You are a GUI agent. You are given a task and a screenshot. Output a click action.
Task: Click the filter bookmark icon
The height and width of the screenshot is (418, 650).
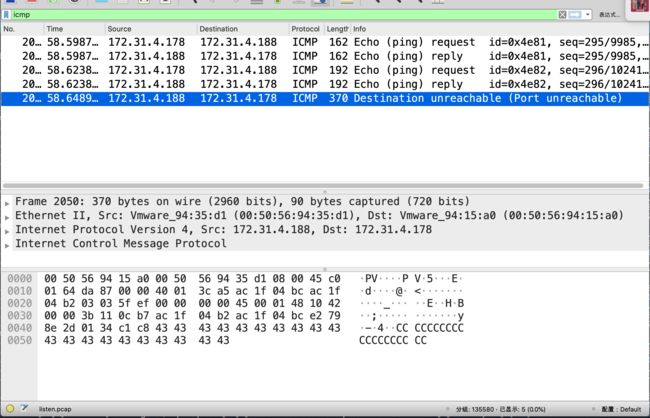coord(9,15)
